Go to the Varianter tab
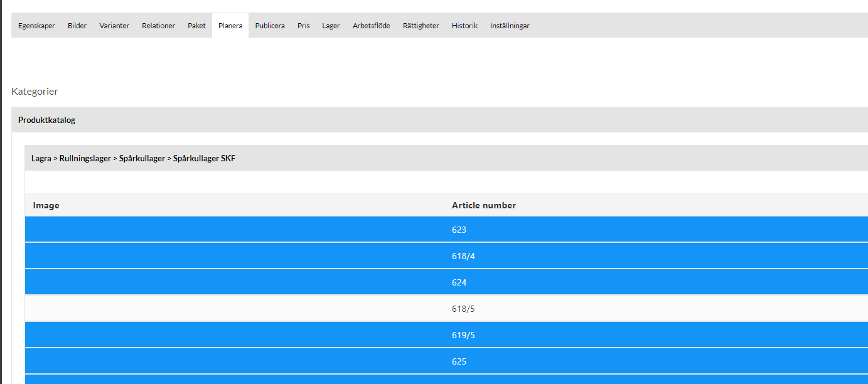 click(114, 26)
